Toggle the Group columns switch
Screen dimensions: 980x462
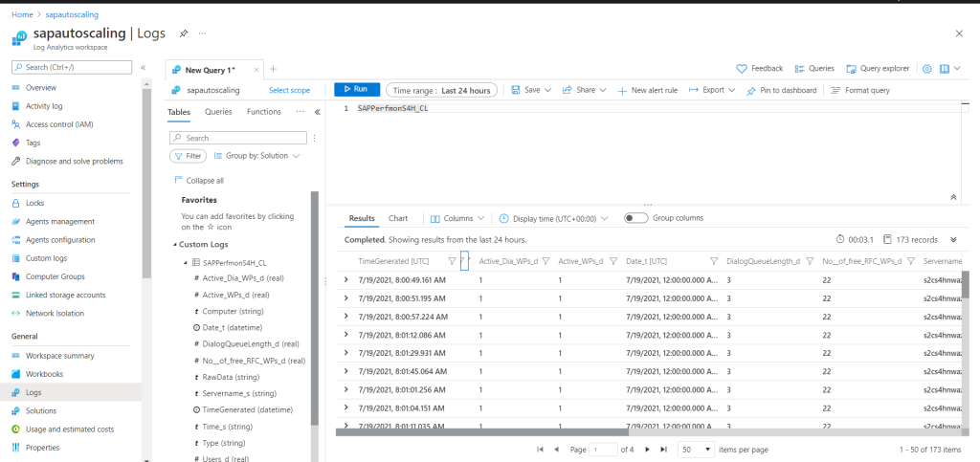635,218
